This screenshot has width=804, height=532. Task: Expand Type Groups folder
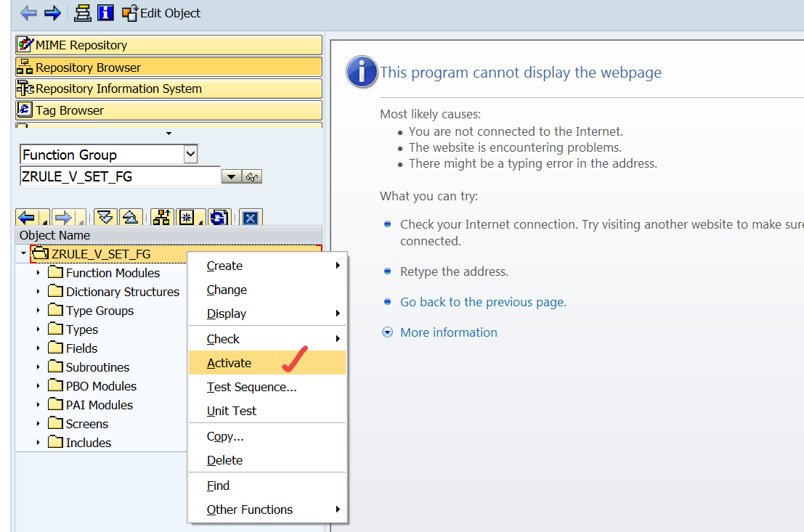click(38, 311)
